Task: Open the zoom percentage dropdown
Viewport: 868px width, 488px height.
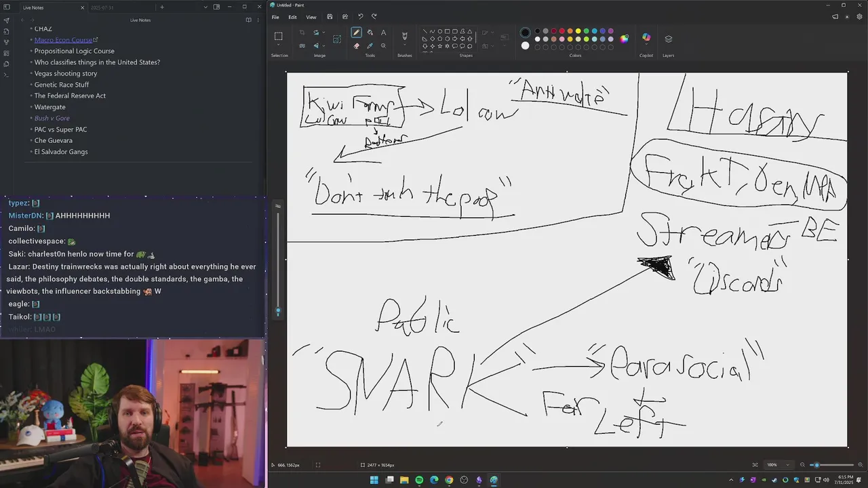Action: tap(787, 465)
